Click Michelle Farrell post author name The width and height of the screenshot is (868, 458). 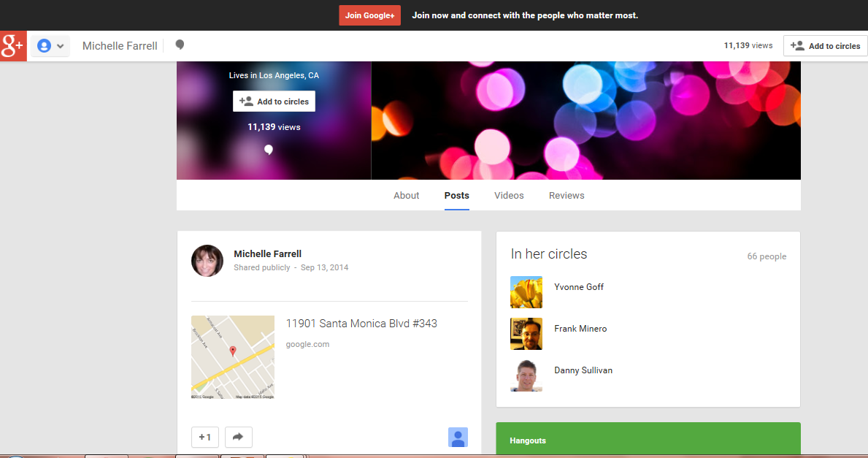267,253
